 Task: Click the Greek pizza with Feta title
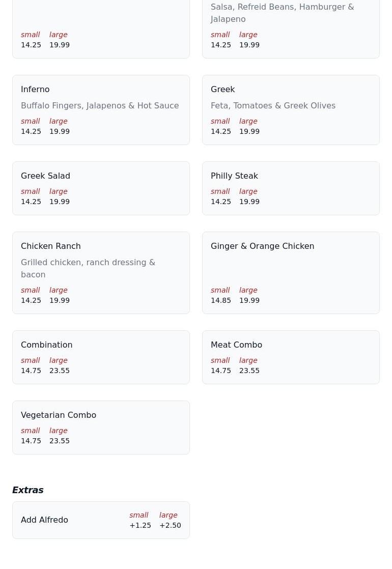click(222, 89)
